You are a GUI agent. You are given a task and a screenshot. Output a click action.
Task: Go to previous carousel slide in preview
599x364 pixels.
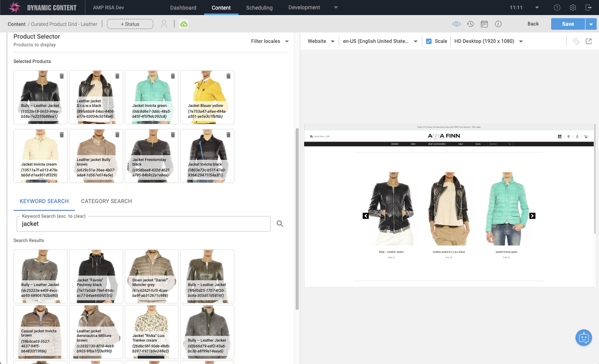[x=365, y=216]
